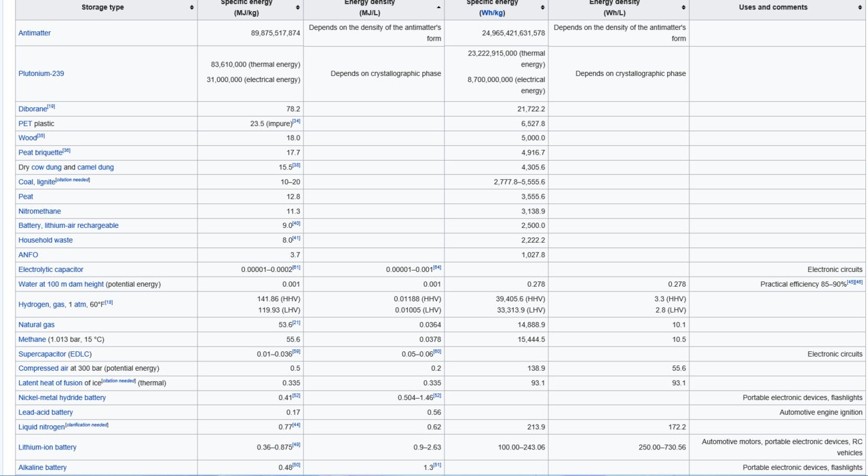Screen dimensions: 868x476
Task: Click the 55.6 Wh/L Compressed air value
Action: (x=679, y=368)
